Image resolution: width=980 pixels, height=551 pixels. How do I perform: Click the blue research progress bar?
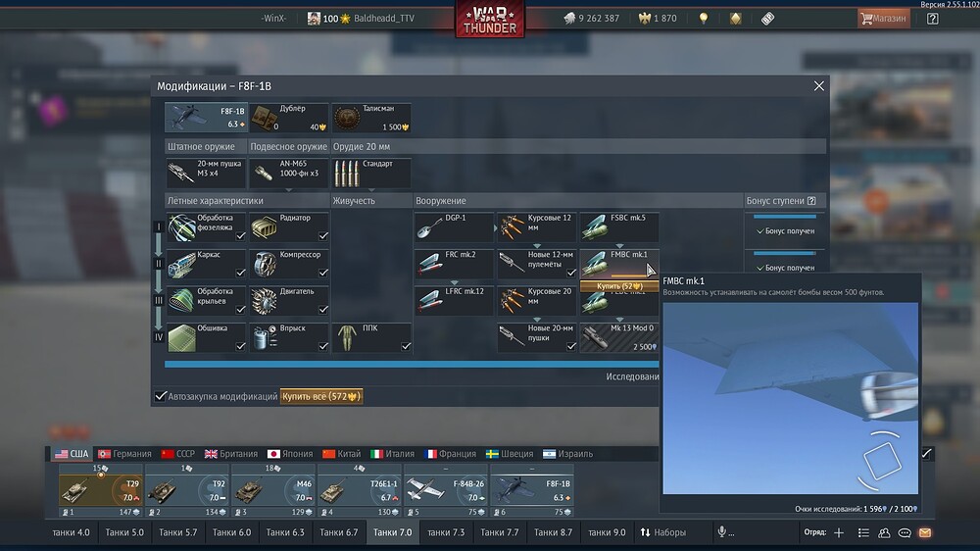tap(412, 364)
